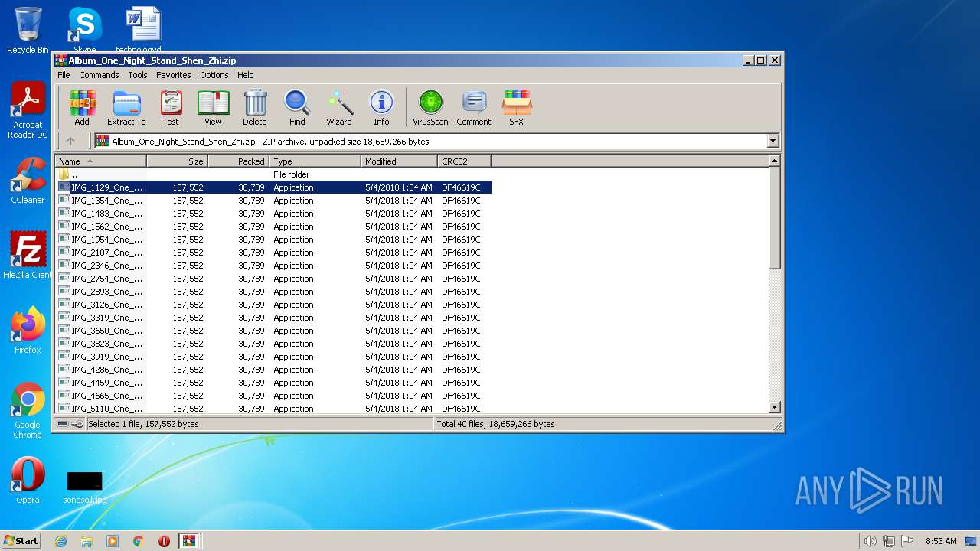Open Recycle Bin on the desktop
The width and height of the screenshot is (980, 551).
point(28,31)
